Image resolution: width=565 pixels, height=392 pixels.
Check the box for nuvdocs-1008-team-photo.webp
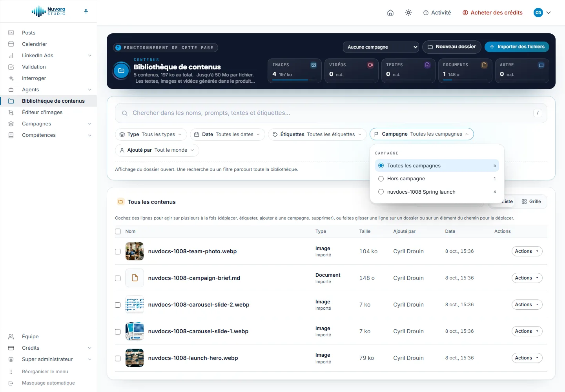point(118,251)
